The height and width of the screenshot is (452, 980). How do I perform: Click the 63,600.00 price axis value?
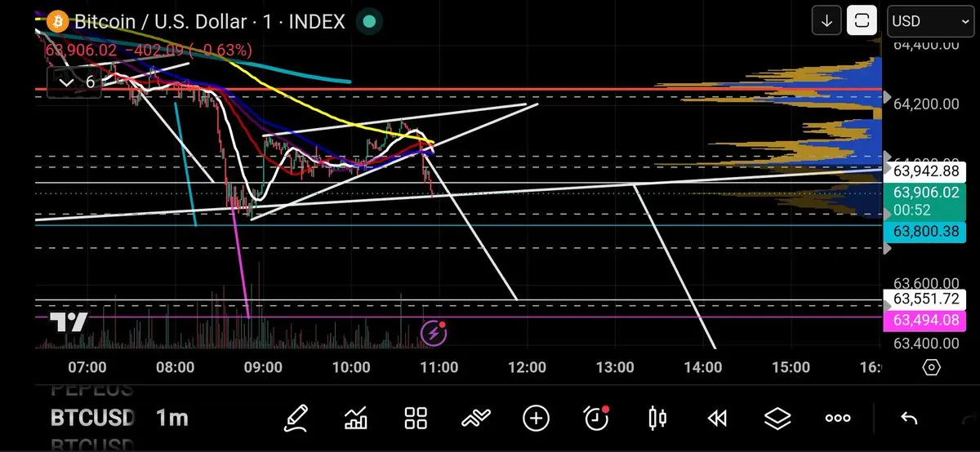(x=925, y=283)
